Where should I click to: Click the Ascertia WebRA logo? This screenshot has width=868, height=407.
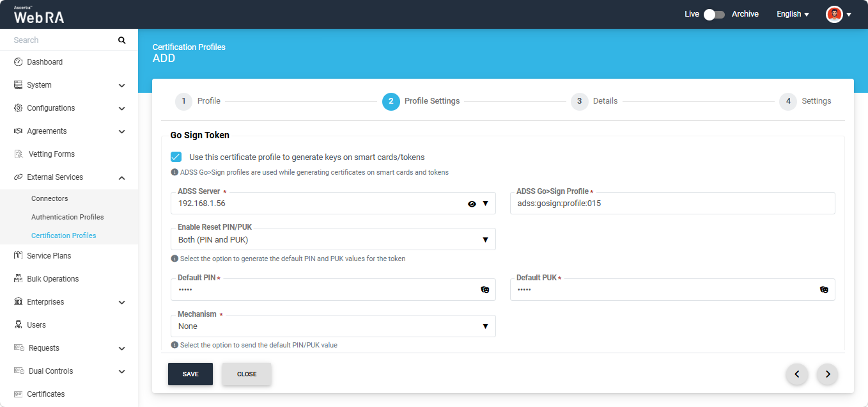[x=39, y=15]
